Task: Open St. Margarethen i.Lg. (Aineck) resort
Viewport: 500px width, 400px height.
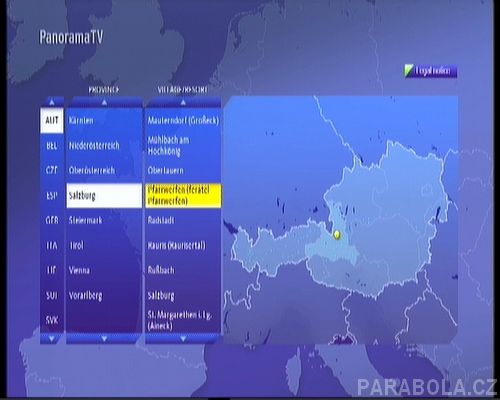Action: point(183,320)
